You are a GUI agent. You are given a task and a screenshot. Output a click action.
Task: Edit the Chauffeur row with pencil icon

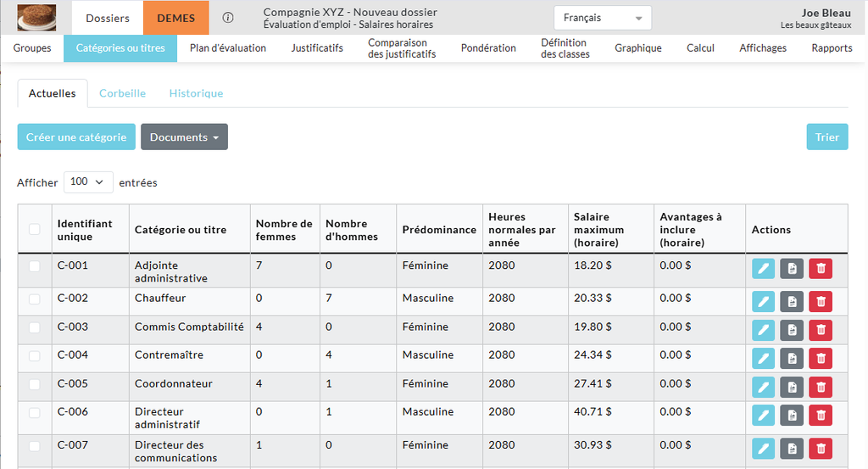click(x=763, y=302)
